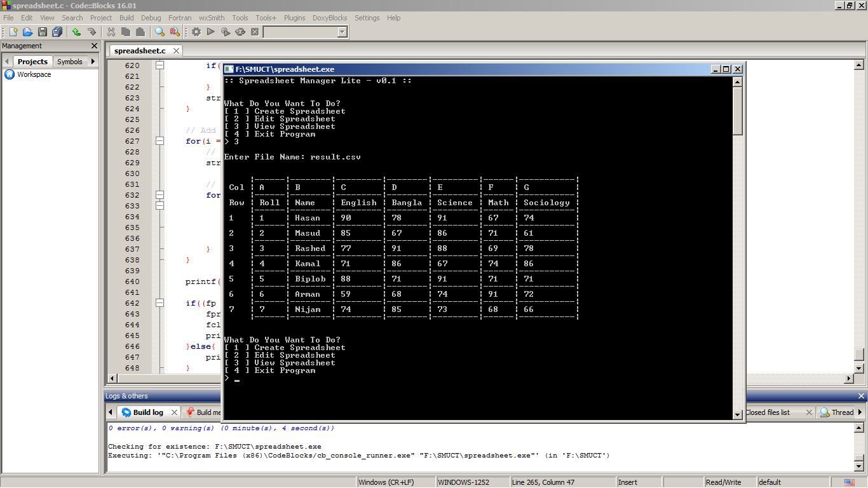Click the Build and run icon
This screenshot has height=488, width=868.
click(225, 32)
